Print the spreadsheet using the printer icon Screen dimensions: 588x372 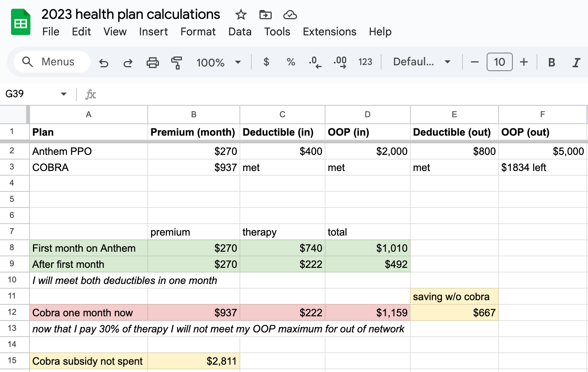152,62
